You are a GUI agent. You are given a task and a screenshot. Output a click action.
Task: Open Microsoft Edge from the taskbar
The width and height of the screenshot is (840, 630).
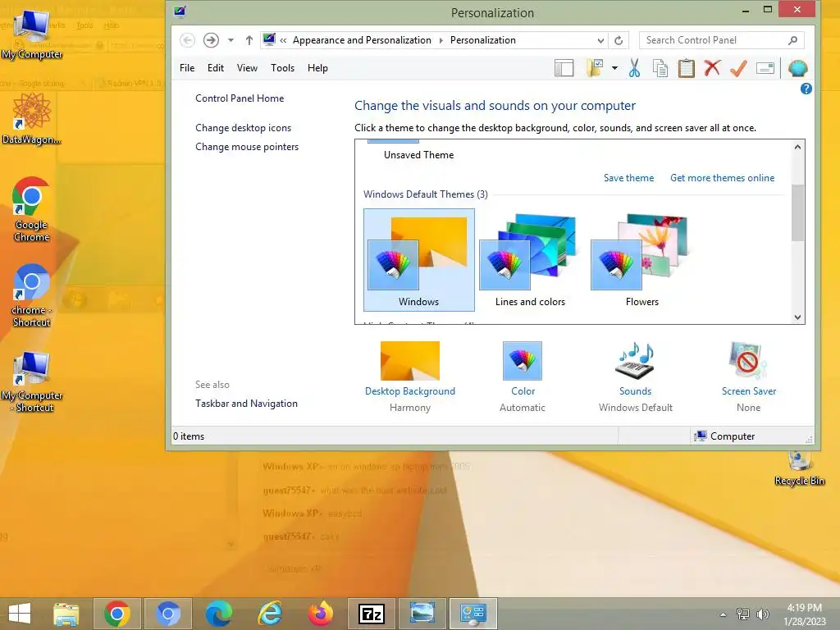coord(218,614)
